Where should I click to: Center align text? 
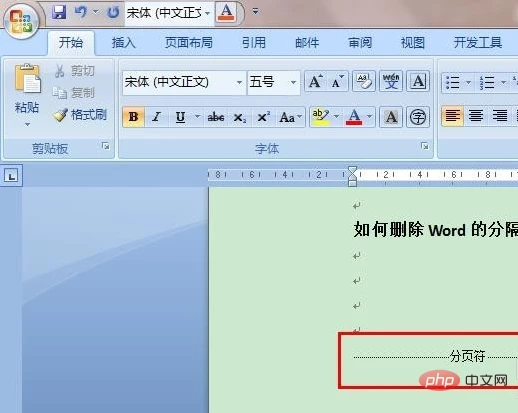pos(476,116)
